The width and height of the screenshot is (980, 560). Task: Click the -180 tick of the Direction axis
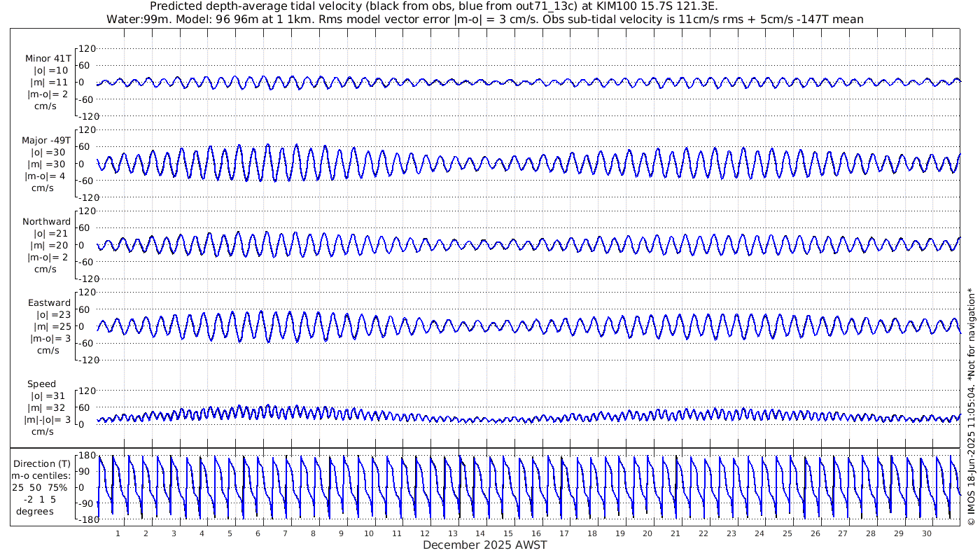coord(85,519)
